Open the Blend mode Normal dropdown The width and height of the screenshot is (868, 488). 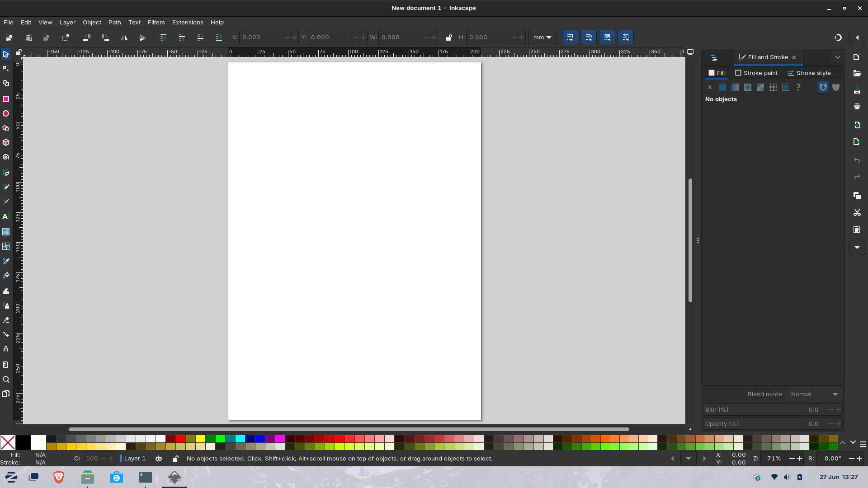coord(814,394)
